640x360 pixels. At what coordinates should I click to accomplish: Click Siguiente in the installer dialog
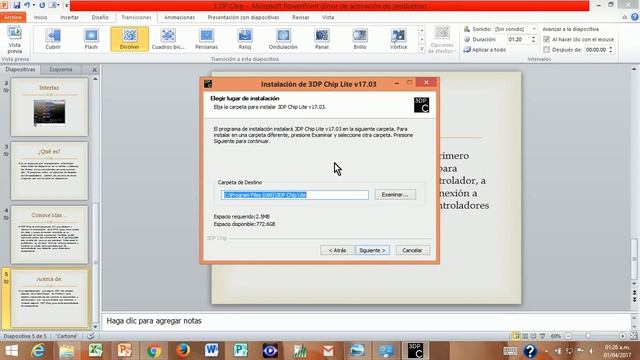coord(372,250)
